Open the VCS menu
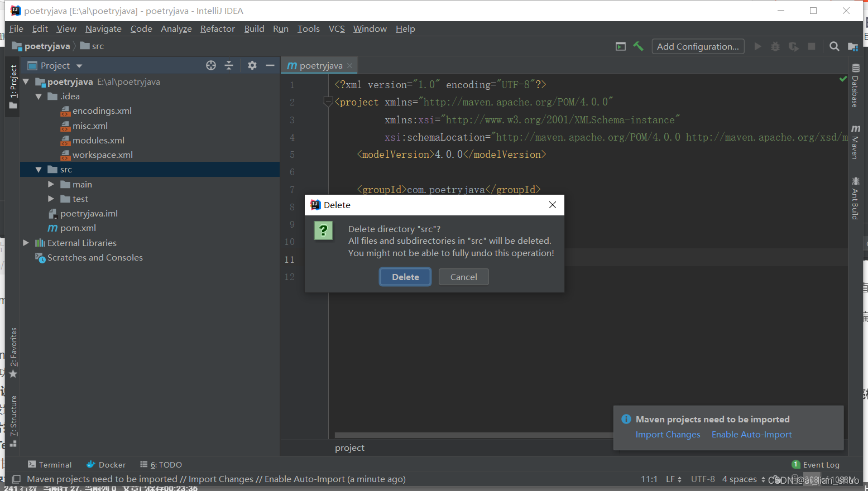868x491 pixels. click(x=337, y=28)
